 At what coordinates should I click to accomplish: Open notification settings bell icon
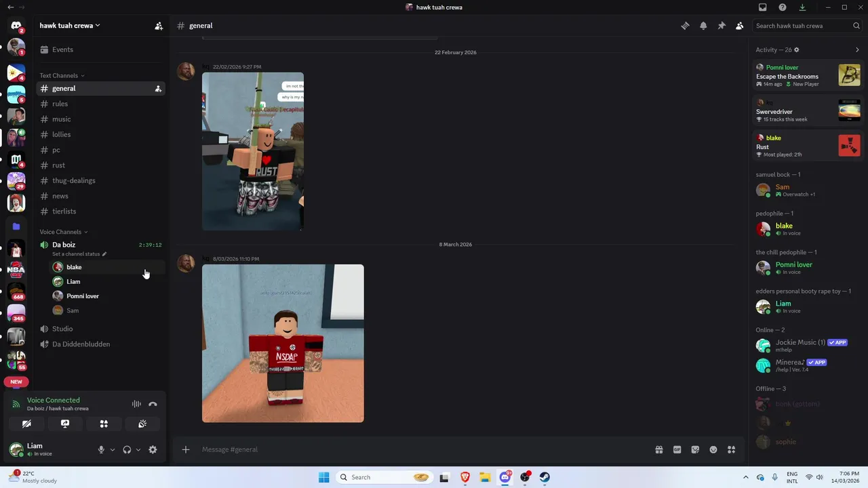tap(703, 26)
